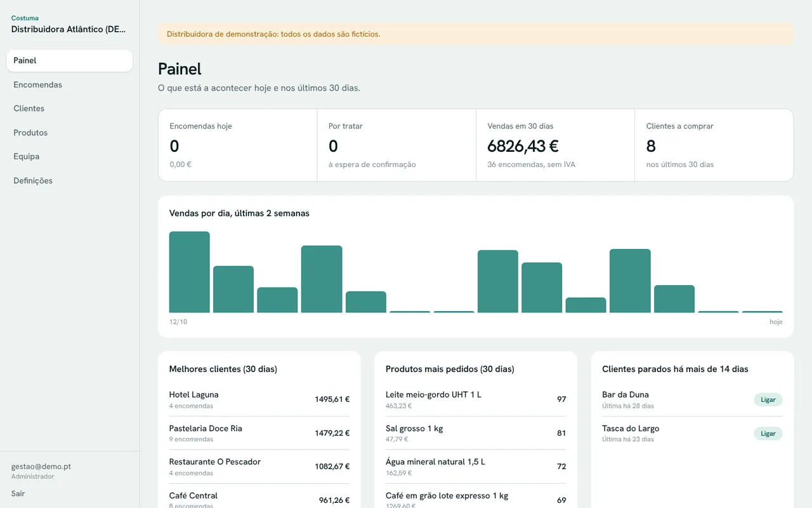
Task: Click the demo data notice banner
Action: tap(476, 34)
